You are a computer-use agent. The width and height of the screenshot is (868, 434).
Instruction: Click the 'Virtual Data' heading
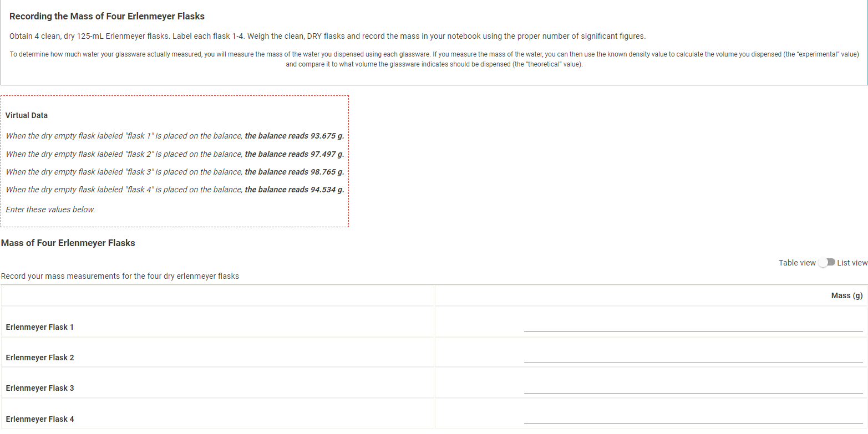[x=26, y=115]
